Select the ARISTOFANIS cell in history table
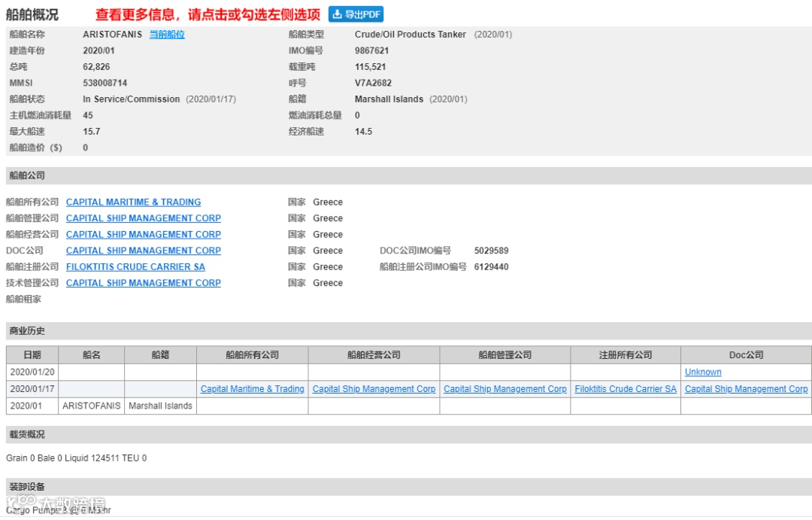 tap(91, 406)
